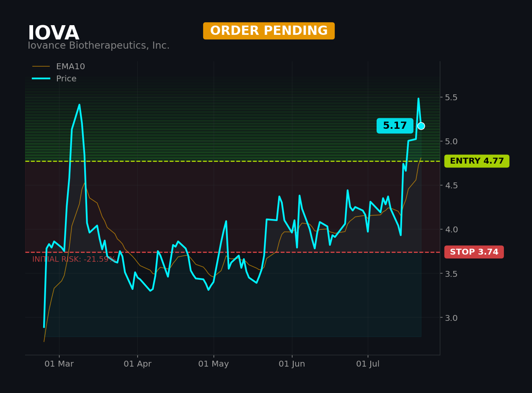Screen dimensions: 532x393
Task: Click the 01 Jul axis label
Action: (x=368, y=364)
